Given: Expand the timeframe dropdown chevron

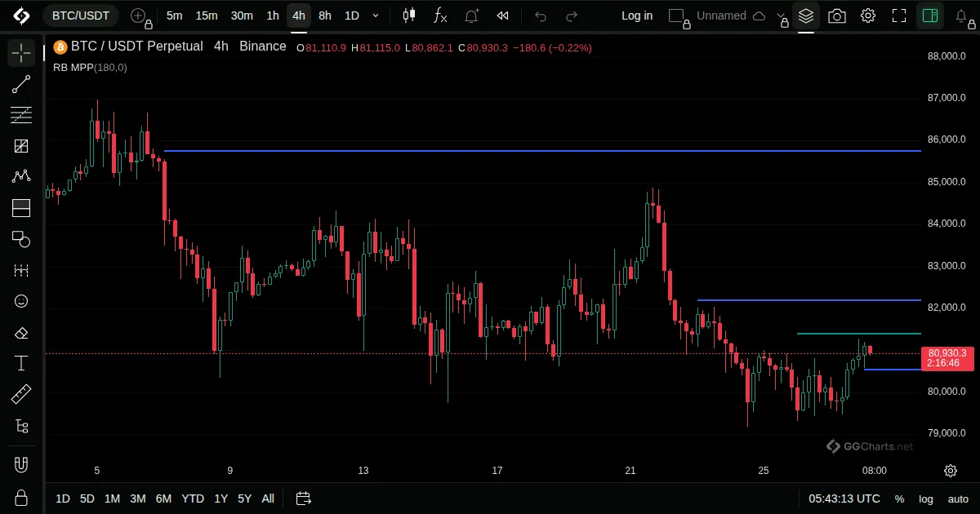Looking at the screenshot, I should [x=376, y=16].
